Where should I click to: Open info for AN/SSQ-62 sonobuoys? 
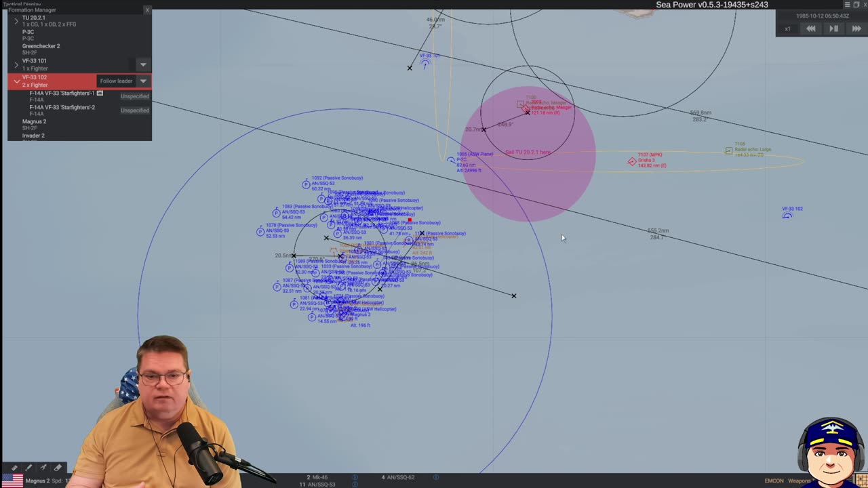click(435, 477)
